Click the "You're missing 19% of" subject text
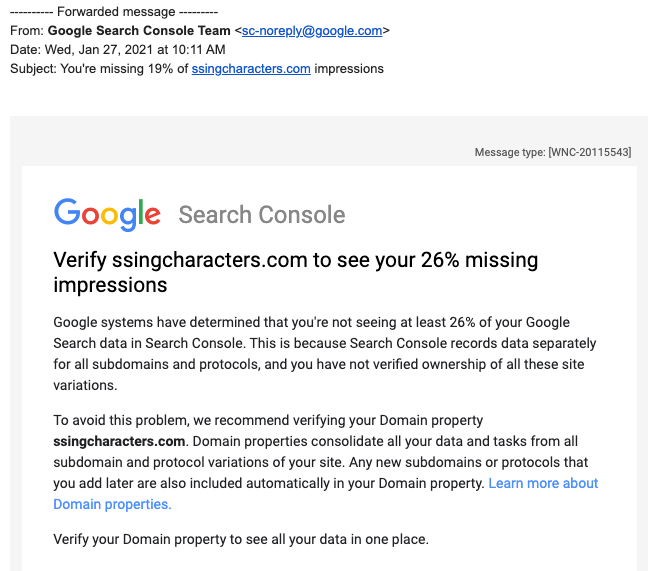 tap(124, 69)
